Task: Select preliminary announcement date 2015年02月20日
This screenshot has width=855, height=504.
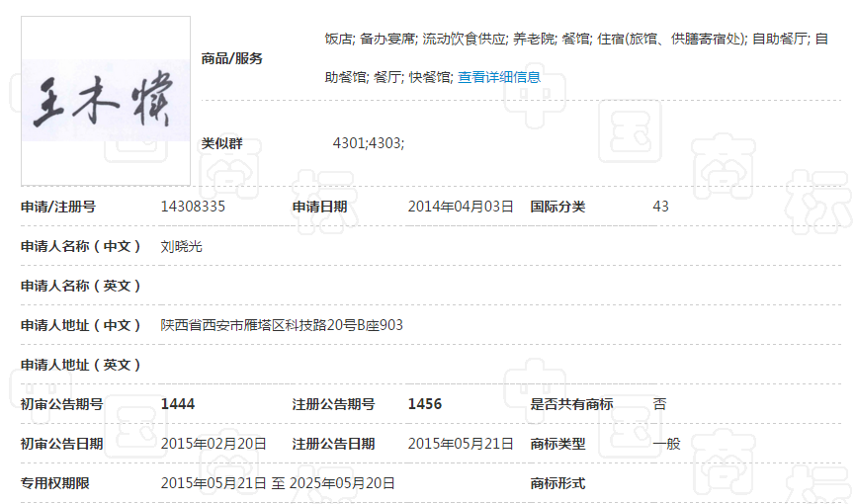Action: (214, 444)
